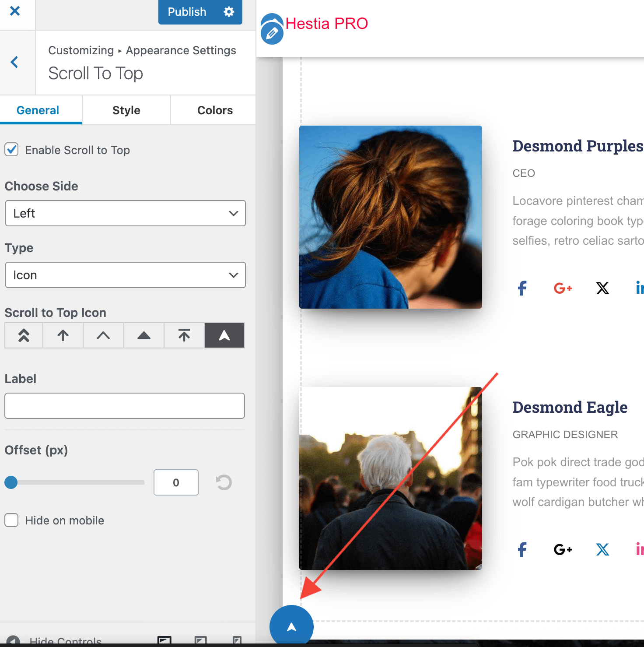Viewport: 644px width, 647px height.
Task: Uncheck Enable Scroll to Top
Action: [12, 150]
